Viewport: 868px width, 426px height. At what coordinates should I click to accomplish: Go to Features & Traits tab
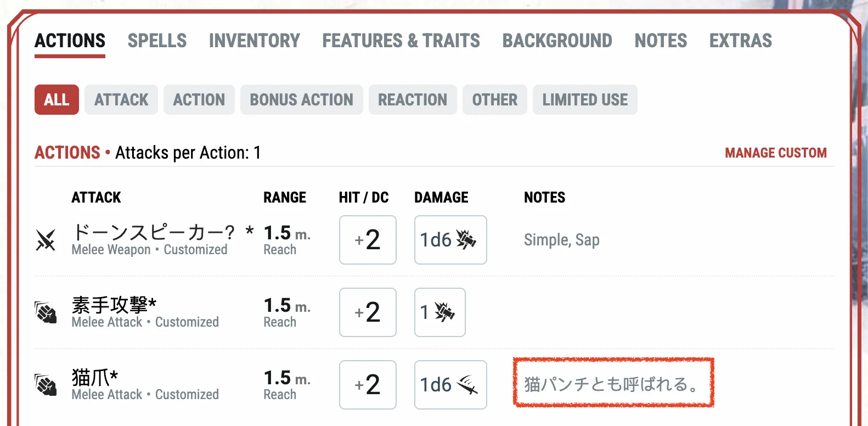click(x=401, y=41)
